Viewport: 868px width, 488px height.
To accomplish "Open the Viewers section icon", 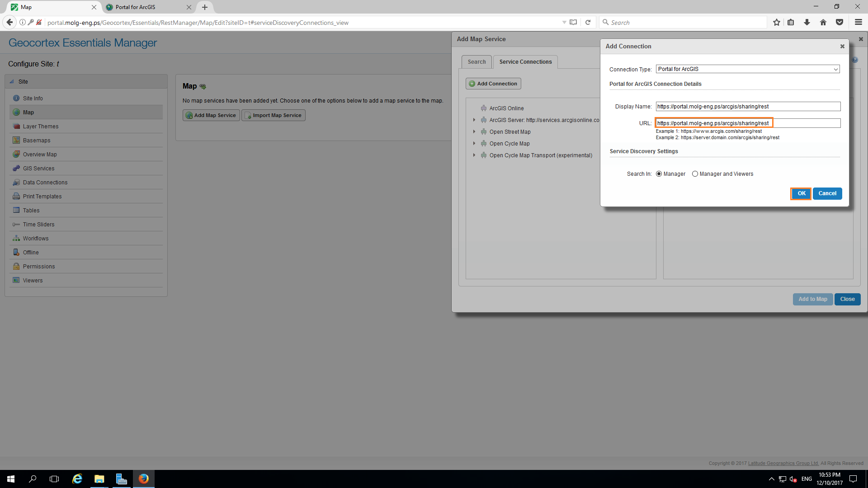I will pyautogui.click(x=16, y=281).
